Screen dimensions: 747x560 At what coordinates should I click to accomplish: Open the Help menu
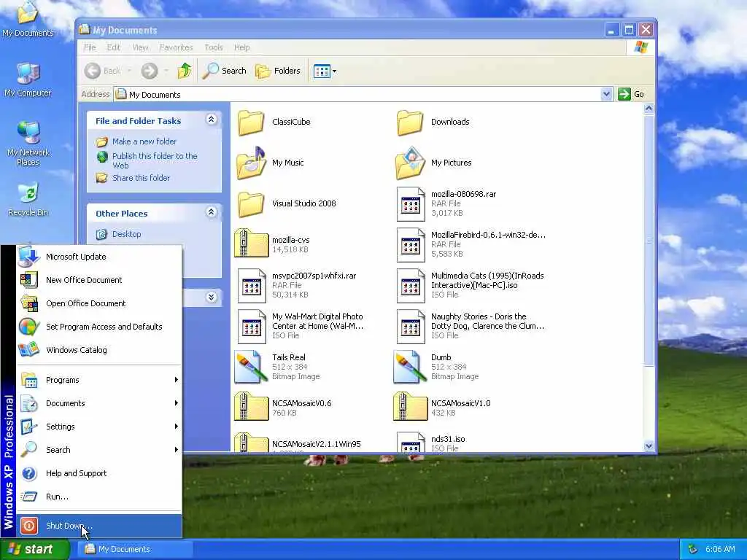click(241, 47)
